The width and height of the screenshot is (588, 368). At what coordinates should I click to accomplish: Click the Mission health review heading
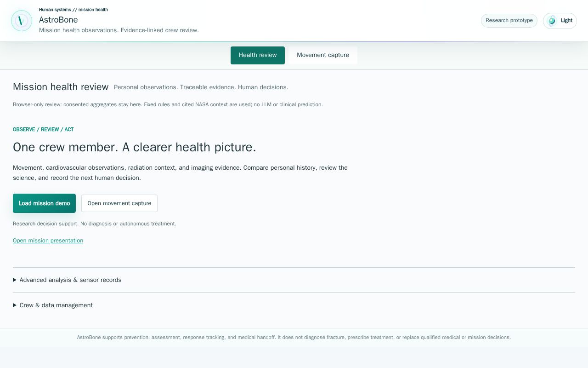[61, 87]
